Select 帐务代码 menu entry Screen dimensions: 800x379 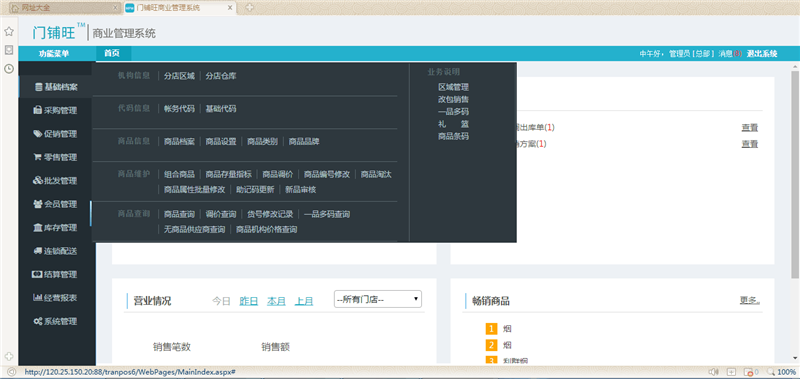click(179, 109)
